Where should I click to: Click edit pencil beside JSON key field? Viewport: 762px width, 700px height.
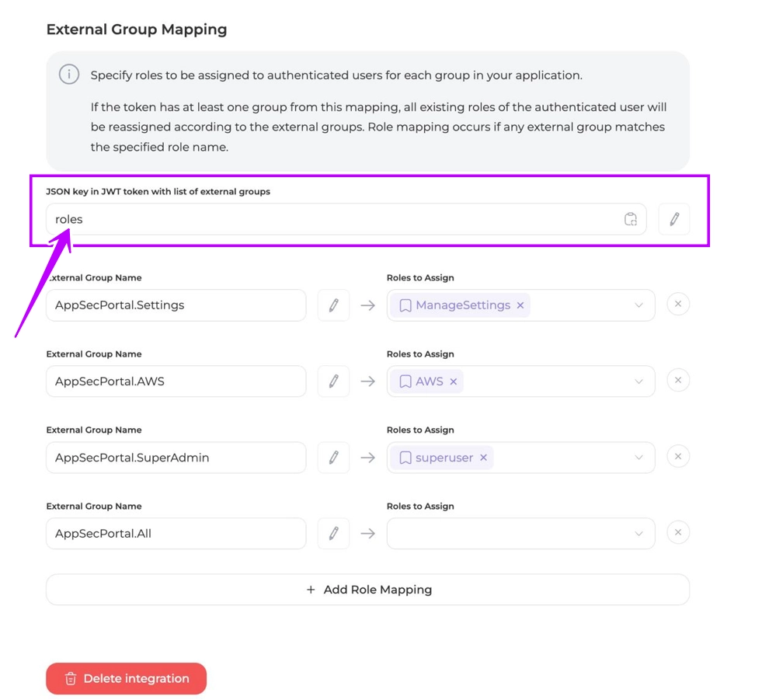[x=673, y=219]
